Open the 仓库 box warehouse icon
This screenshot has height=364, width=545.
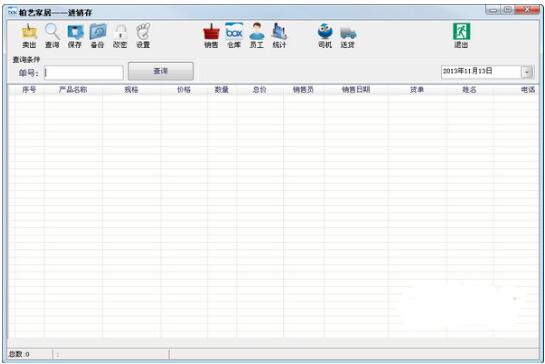coord(234,35)
